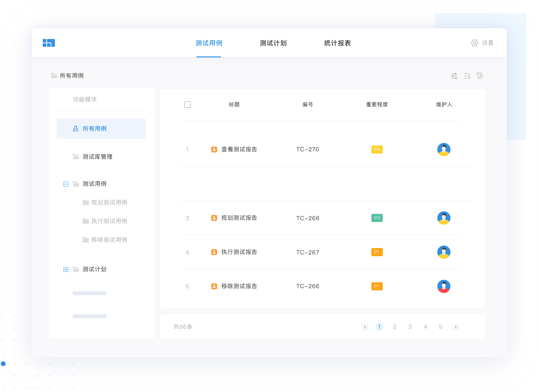The height and width of the screenshot is (392, 539).
Task: Click folder icon of 测试用例 tree node
Action: click(76, 184)
